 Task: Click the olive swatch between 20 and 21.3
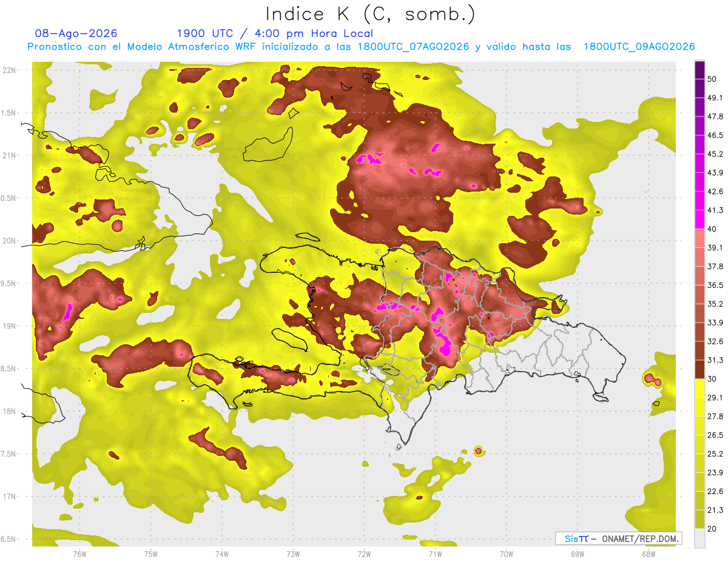pos(699,520)
